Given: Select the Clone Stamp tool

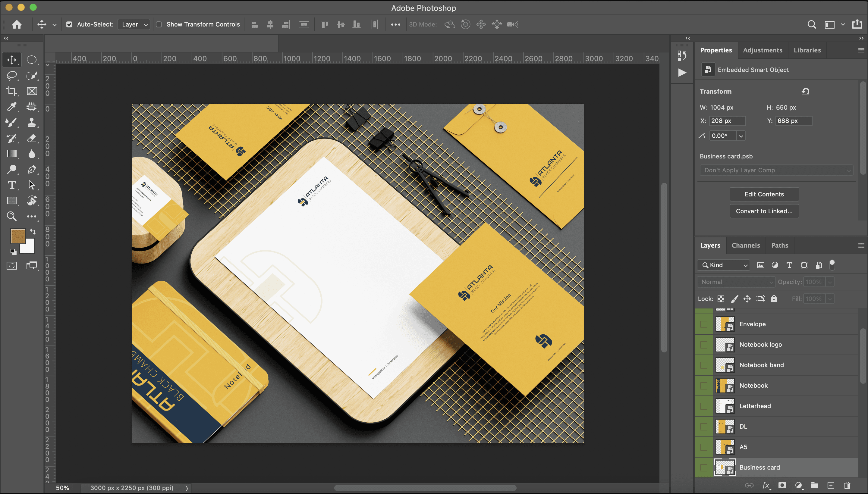Looking at the screenshot, I should (32, 122).
